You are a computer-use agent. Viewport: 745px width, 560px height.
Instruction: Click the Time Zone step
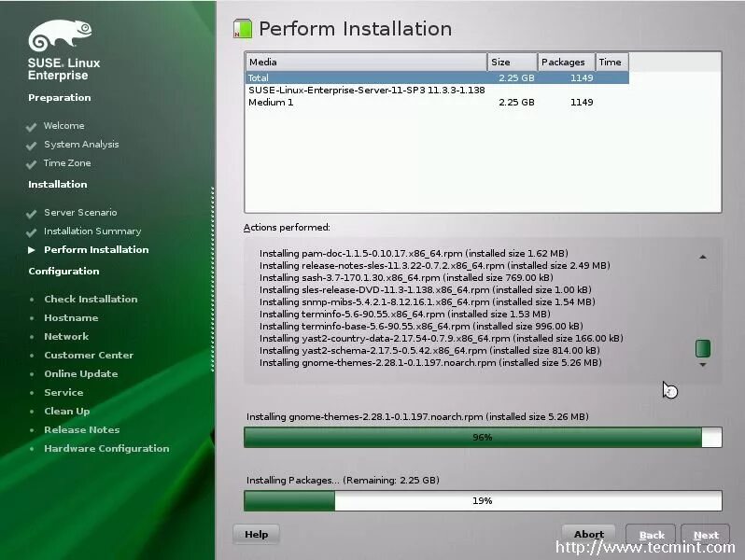[x=67, y=163]
